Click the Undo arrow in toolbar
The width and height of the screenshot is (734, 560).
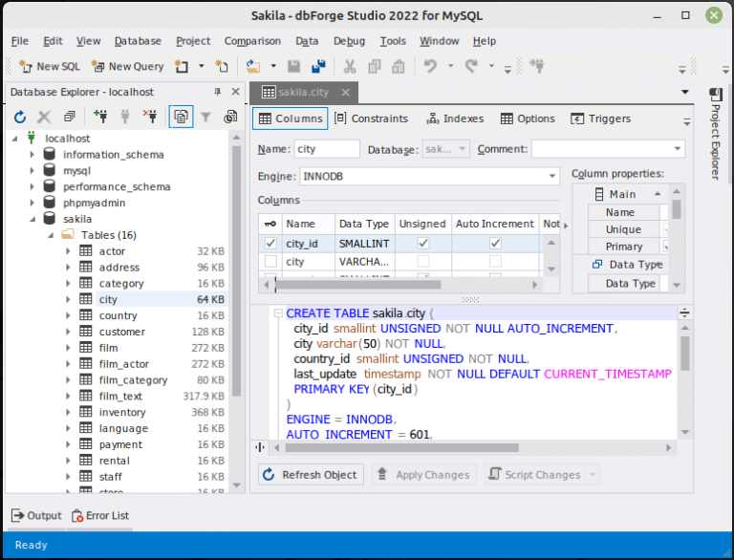click(x=431, y=66)
